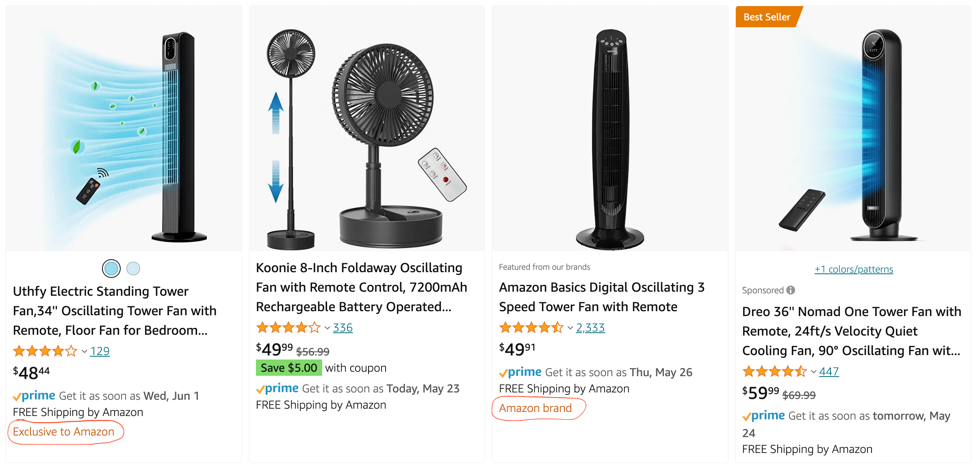
Task: Open the 336 reviews for the Koonie fan
Action: point(343,327)
